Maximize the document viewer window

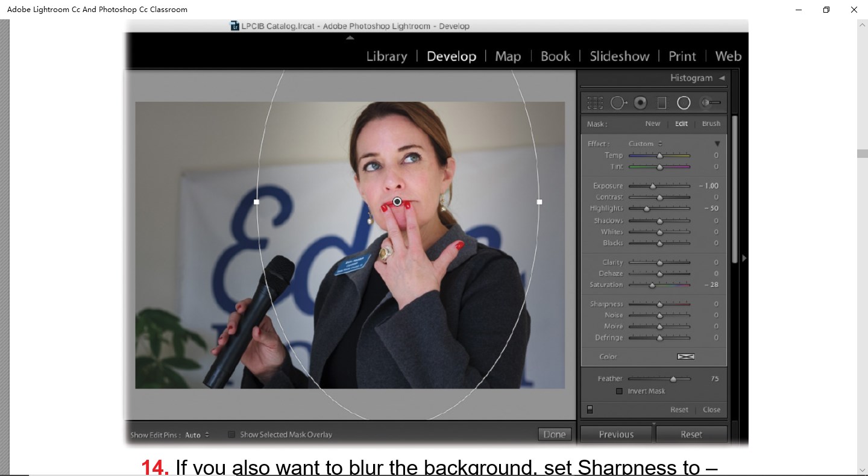point(826,10)
